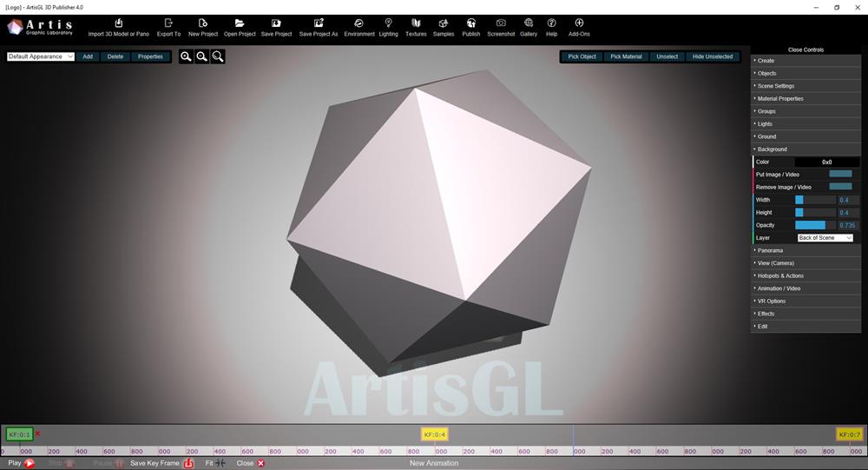This screenshot has width=868, height=470.
Task: Open appearance Properties
Action: tap(150, 56)
